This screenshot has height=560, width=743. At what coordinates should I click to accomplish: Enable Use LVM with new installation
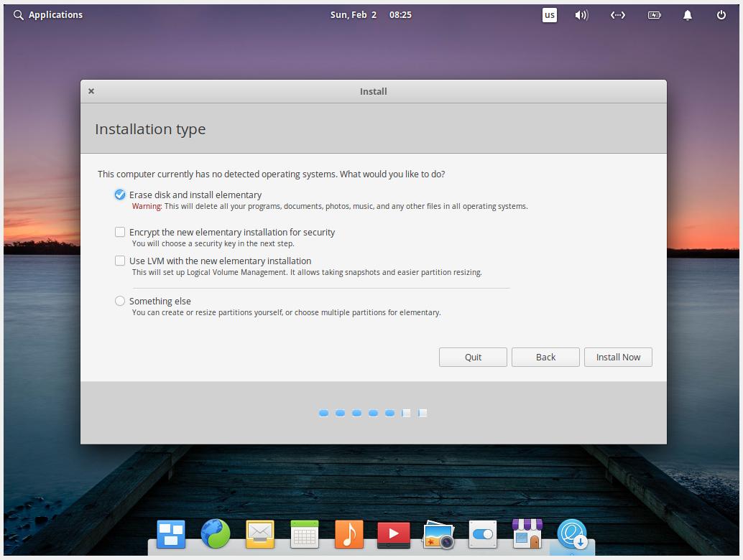120,261
